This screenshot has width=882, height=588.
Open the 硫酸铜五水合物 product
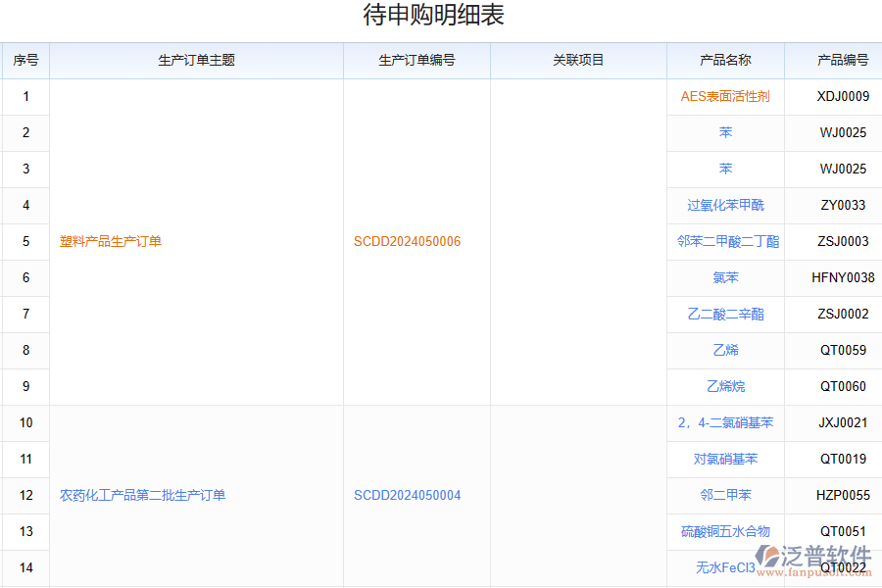[x=725, y=531]
